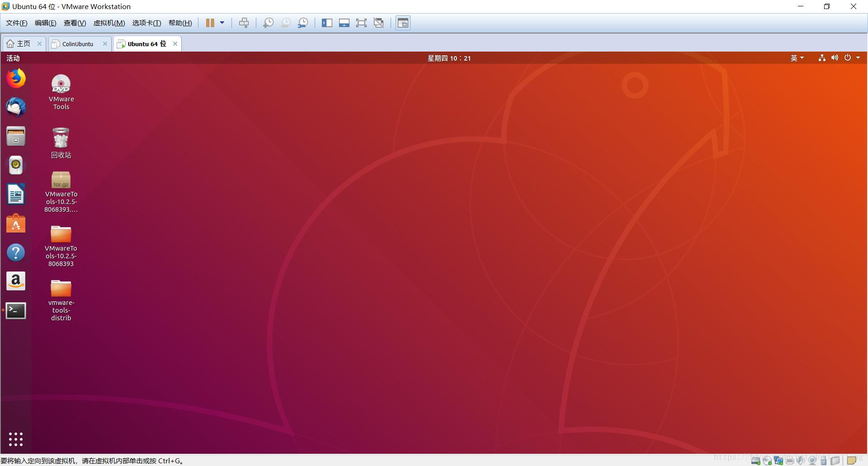The width and height of the screenshot is (868, 466).
Task: Open the 选项卡(T) menu
Action: click(146, 23)
